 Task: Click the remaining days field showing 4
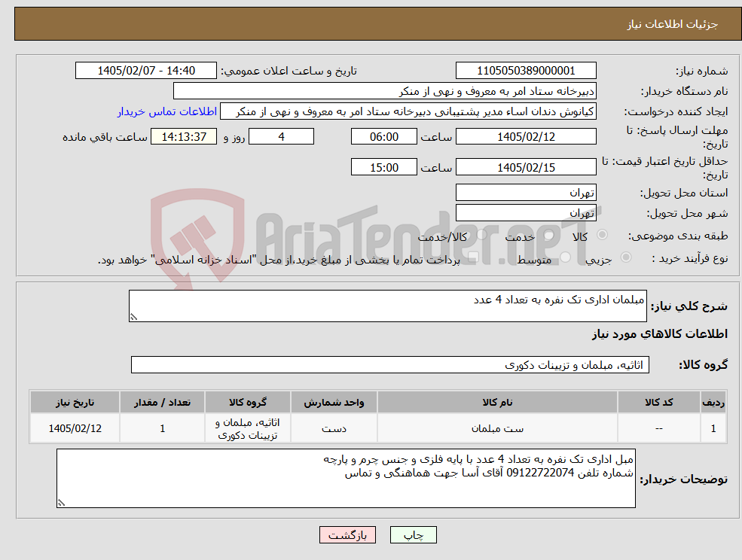[x=281, y=137]
